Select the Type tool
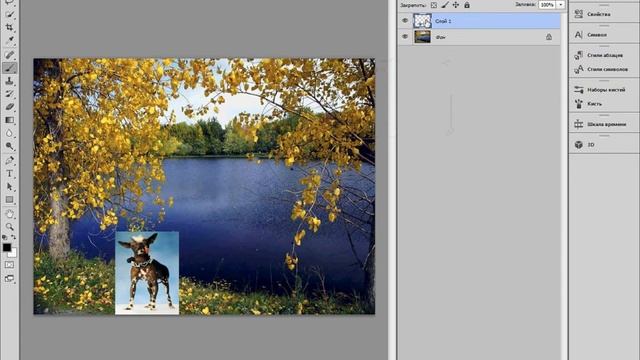This screenshot has width=640, height=360. click(9, 173)
